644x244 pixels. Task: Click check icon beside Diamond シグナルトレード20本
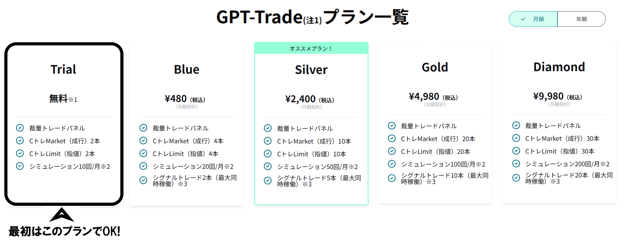(x=516, y=178)
